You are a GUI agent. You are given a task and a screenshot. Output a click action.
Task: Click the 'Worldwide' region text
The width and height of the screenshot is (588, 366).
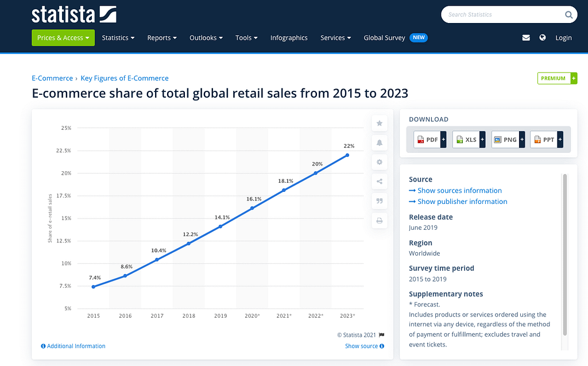point(424,253)
